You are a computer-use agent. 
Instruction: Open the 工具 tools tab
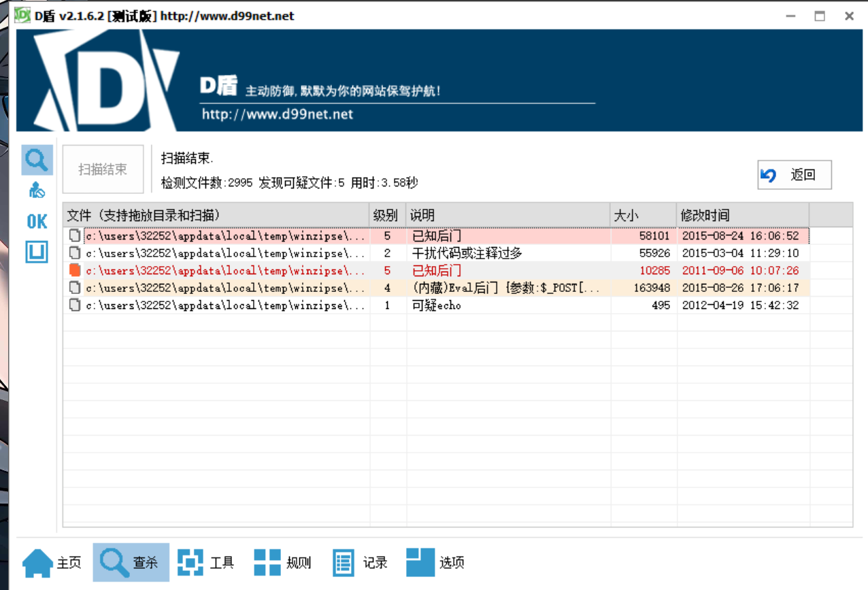pos(206,563)
